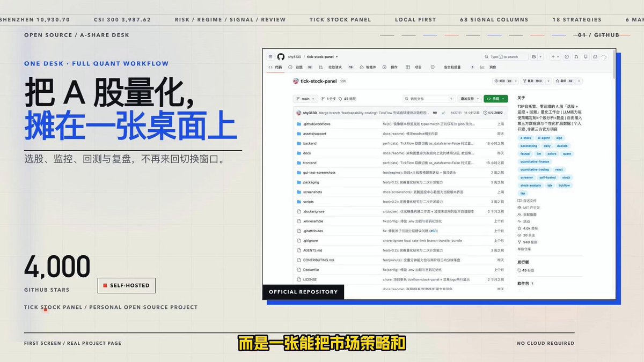Open the issues circle icon in header
This screenshot has width=644, height=362.
(568, 56)
